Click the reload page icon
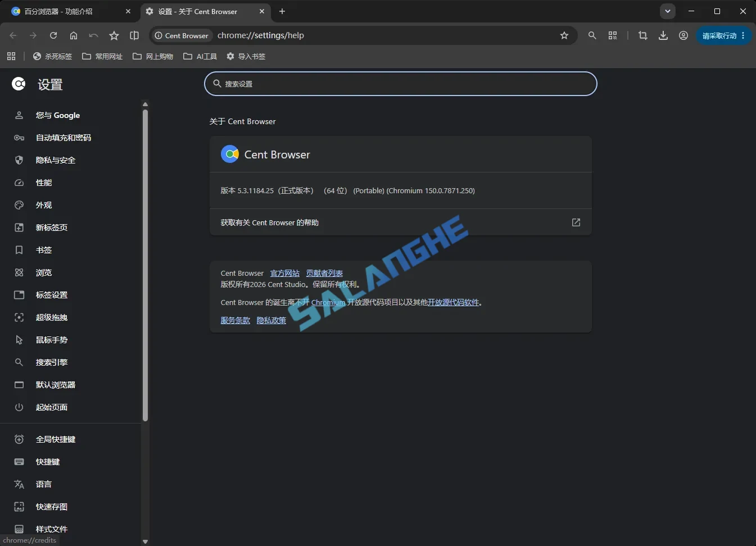 (53, 35)
